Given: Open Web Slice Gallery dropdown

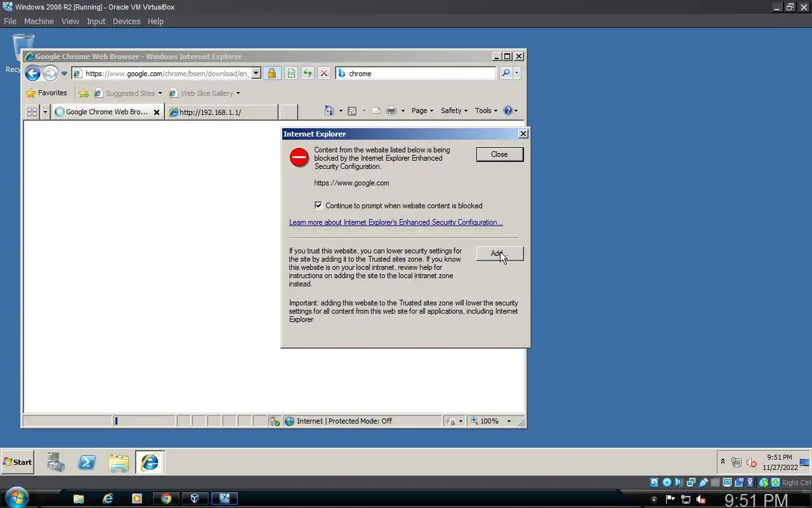Looking at the screenshot, I should point(204,93).
